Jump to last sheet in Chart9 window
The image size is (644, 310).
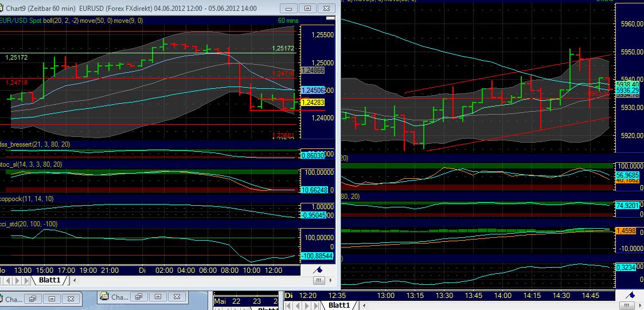click(26, 280)
